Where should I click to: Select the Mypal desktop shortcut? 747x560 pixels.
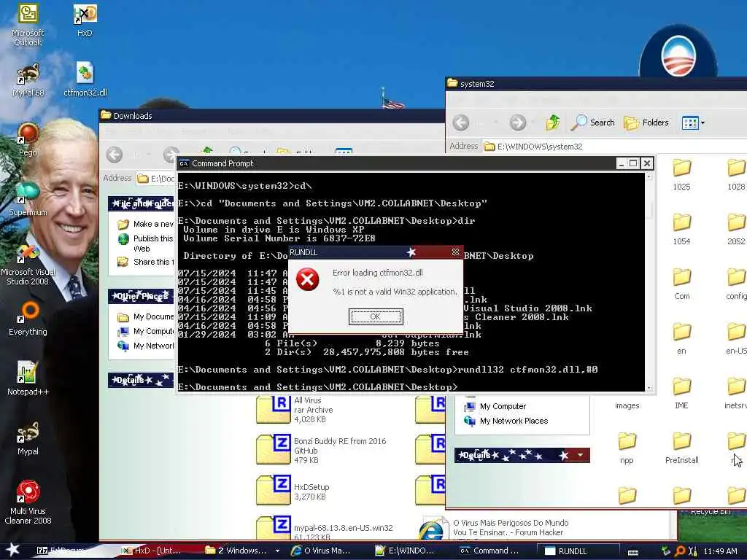click(x=28, y=438)
